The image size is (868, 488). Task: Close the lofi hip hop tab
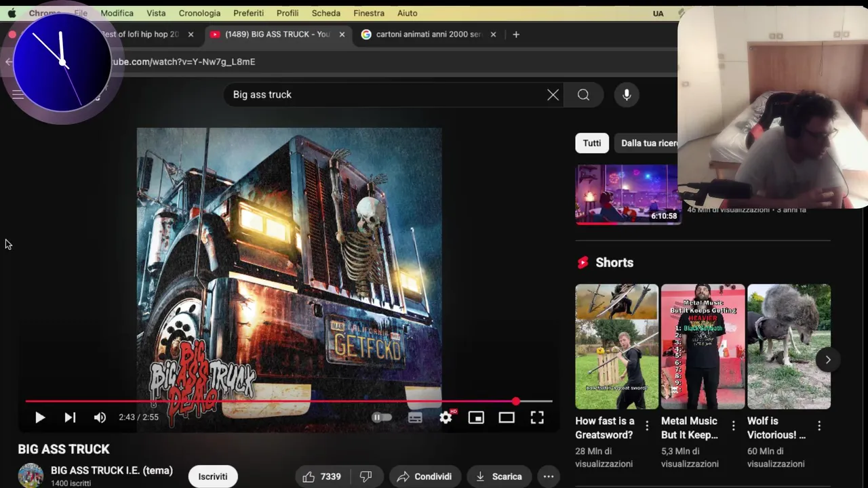click(191, 35)
